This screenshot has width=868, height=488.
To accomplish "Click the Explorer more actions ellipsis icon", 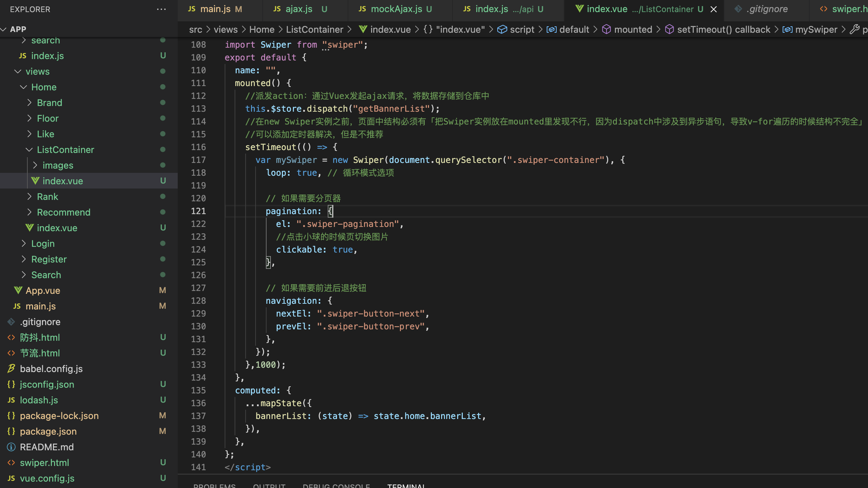I will click(x=161, y=9).
